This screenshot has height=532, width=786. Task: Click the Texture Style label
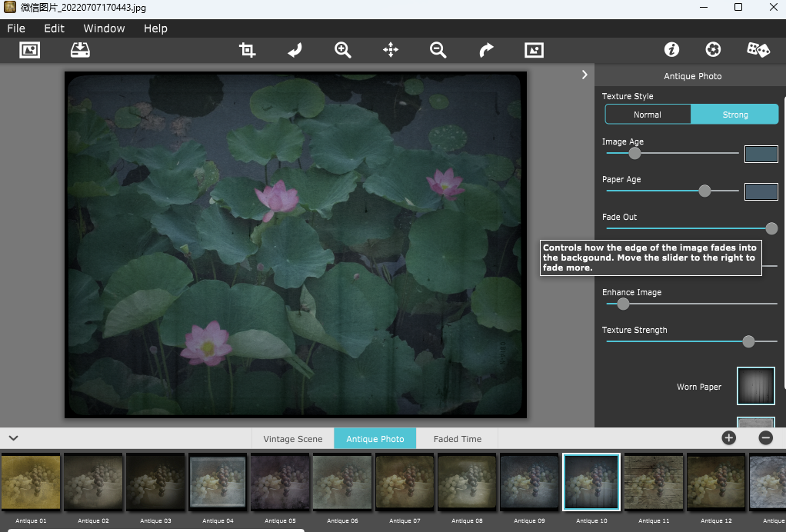point(628,96)
